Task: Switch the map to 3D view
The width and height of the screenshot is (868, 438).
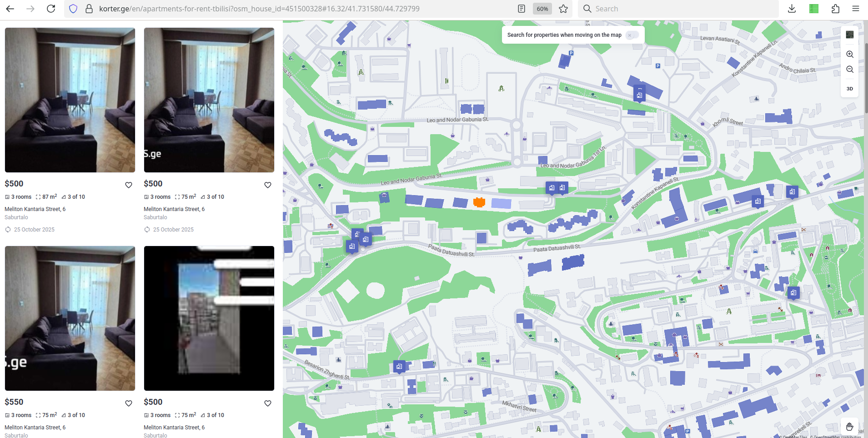Action: tap(849, 89)
